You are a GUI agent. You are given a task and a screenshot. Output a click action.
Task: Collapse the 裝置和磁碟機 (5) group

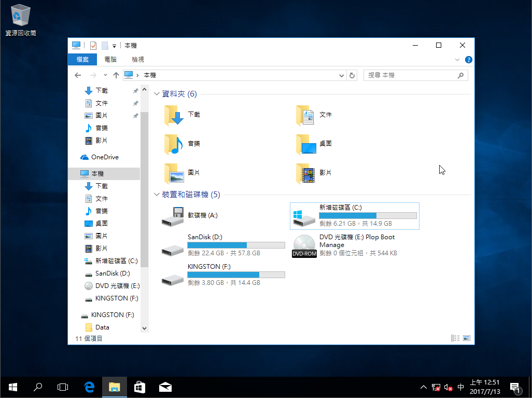click(x=157, y=195)
